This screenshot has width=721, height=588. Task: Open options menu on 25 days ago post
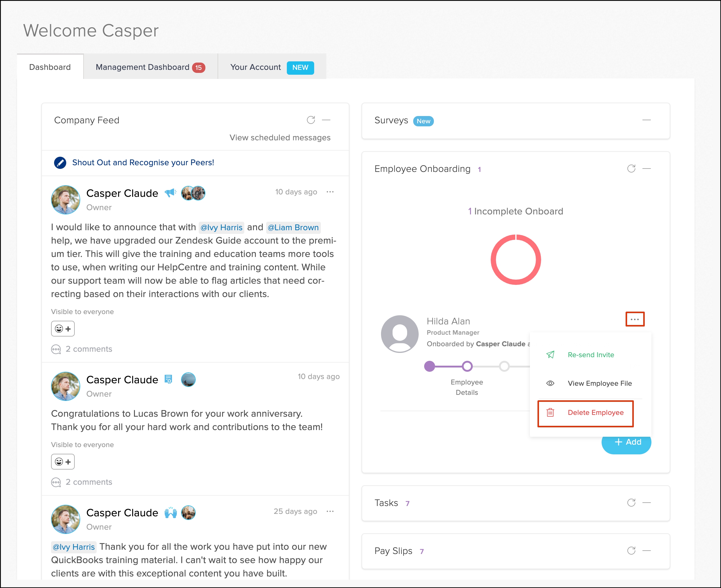[x=330, y=511]
